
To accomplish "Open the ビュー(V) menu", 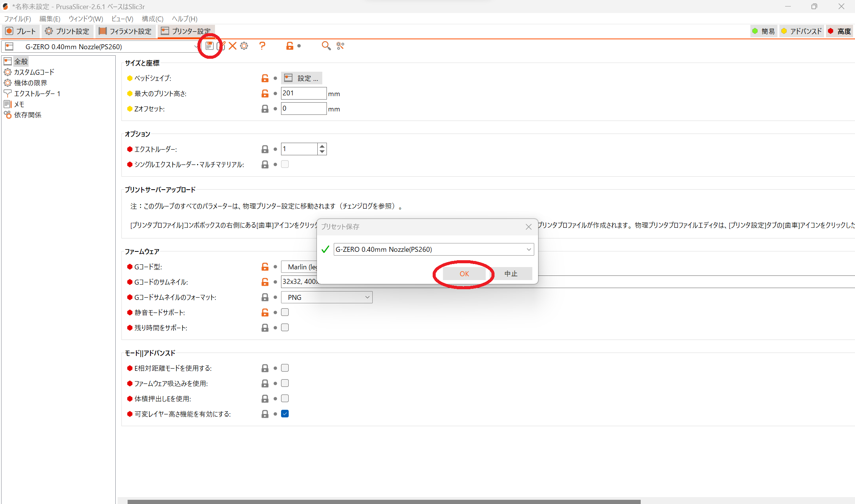I will pos(122,19).
